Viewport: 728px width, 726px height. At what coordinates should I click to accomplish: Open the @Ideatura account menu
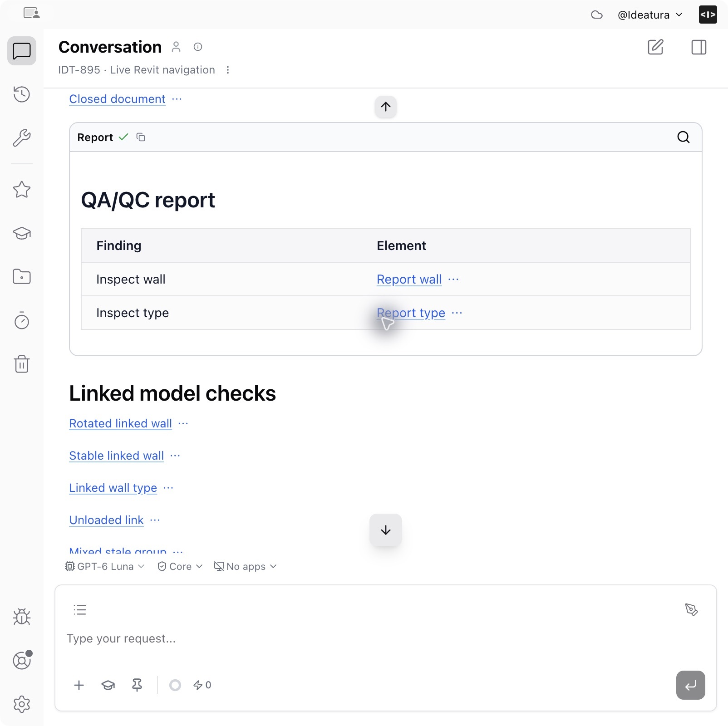click(649, 15)
